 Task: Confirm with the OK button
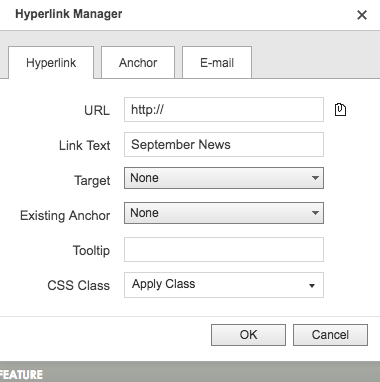click(248, 335)
